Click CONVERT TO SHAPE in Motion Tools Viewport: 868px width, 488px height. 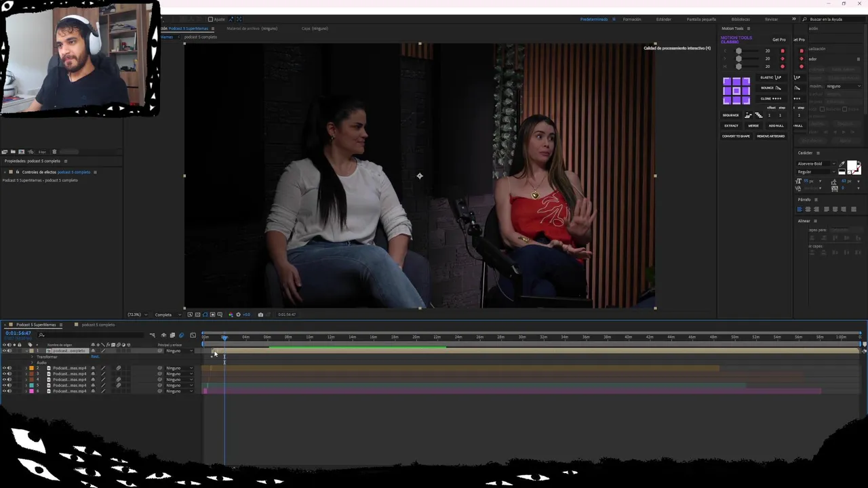tap(736, 136)
